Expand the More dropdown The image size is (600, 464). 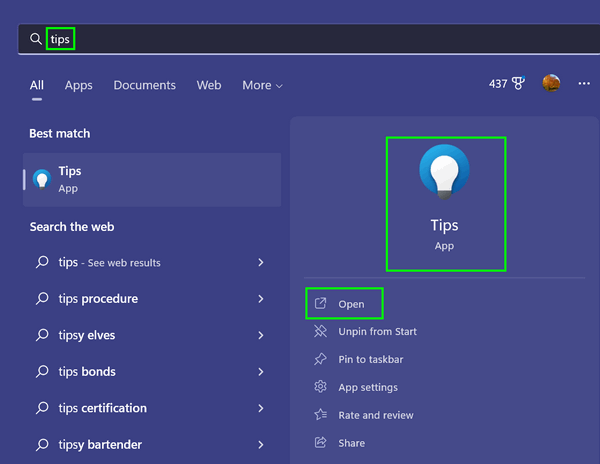coord(262,85)
